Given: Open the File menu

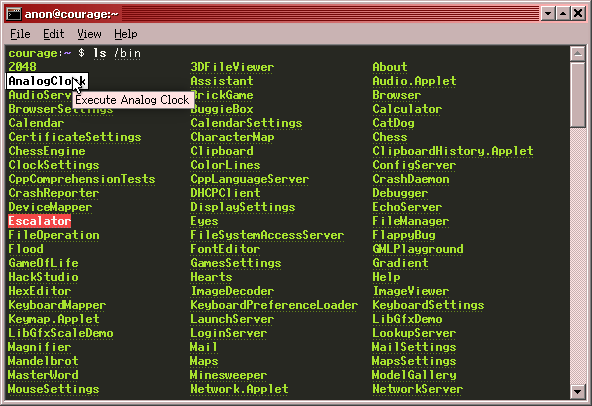Looking at the screenshot, I should 20,34.
